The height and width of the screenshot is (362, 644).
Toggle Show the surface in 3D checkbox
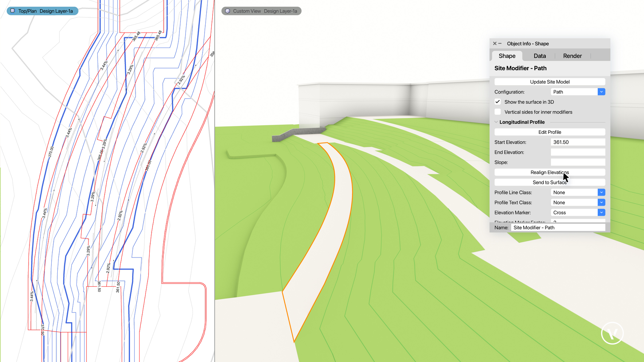[498, 102]
